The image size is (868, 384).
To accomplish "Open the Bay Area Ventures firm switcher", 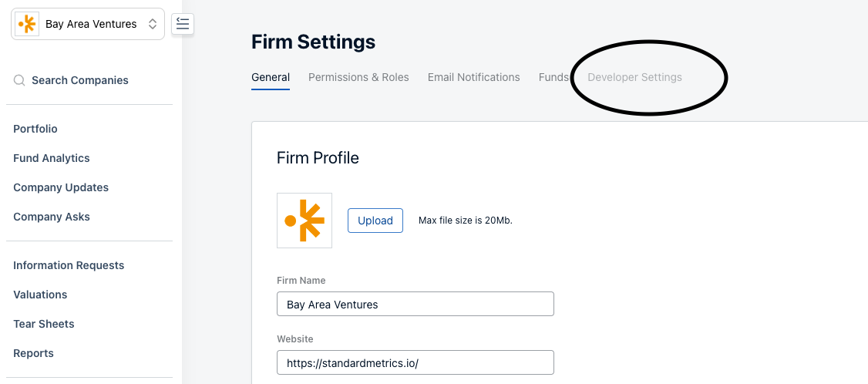I will (87, 24).
